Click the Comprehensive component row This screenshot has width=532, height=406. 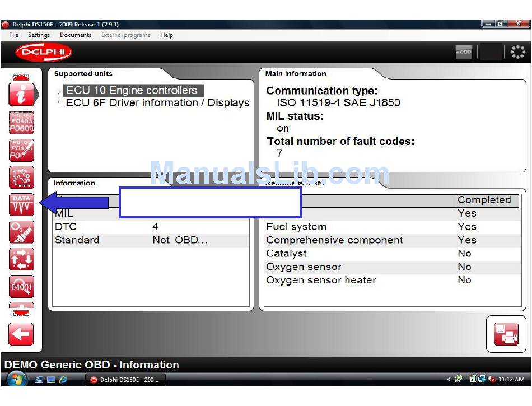393,240
